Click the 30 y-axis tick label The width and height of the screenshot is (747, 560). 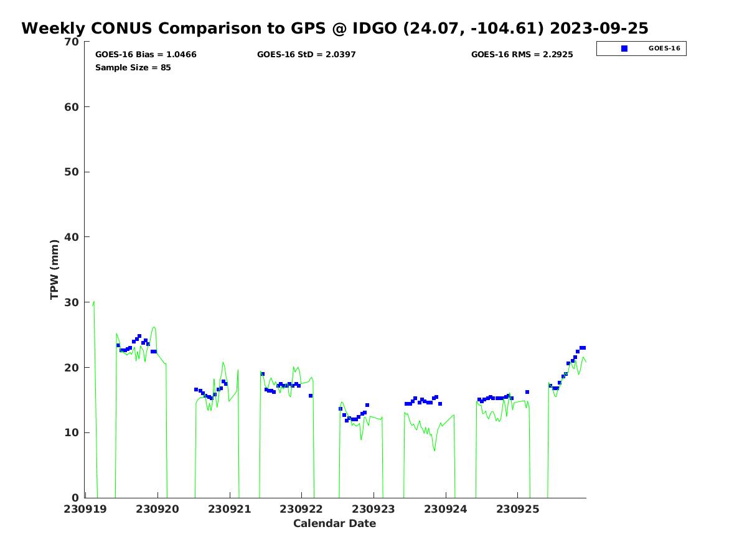pos(72,302)
